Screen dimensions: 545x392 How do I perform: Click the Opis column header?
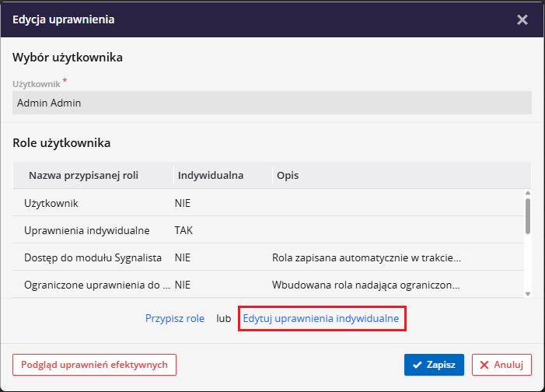[288, 175]
